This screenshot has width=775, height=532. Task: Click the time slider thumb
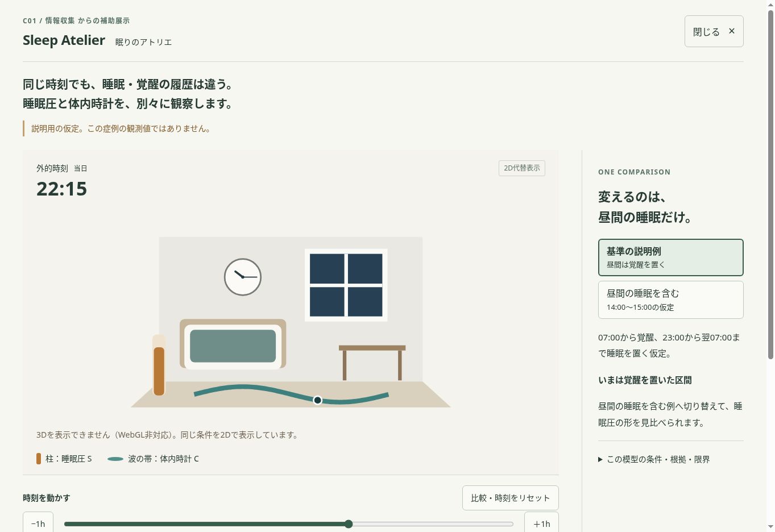click(x=349, y=524)
